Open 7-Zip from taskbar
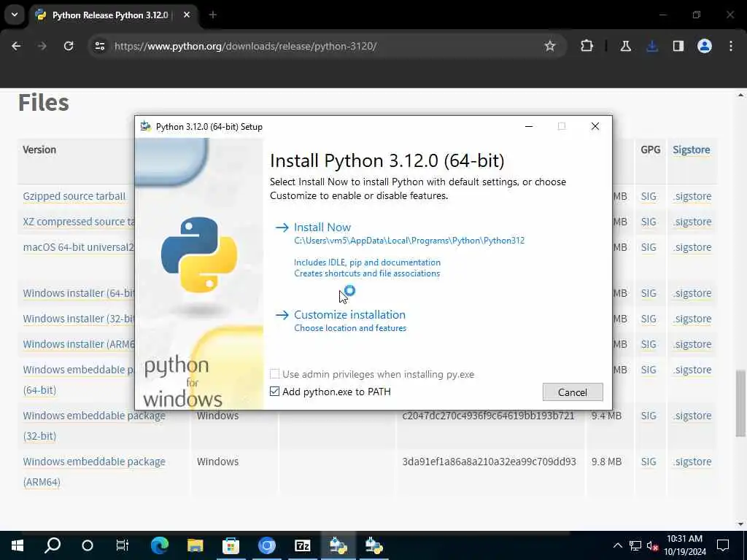The height and width of the screenshot is (560, 747). coord(303,545)
